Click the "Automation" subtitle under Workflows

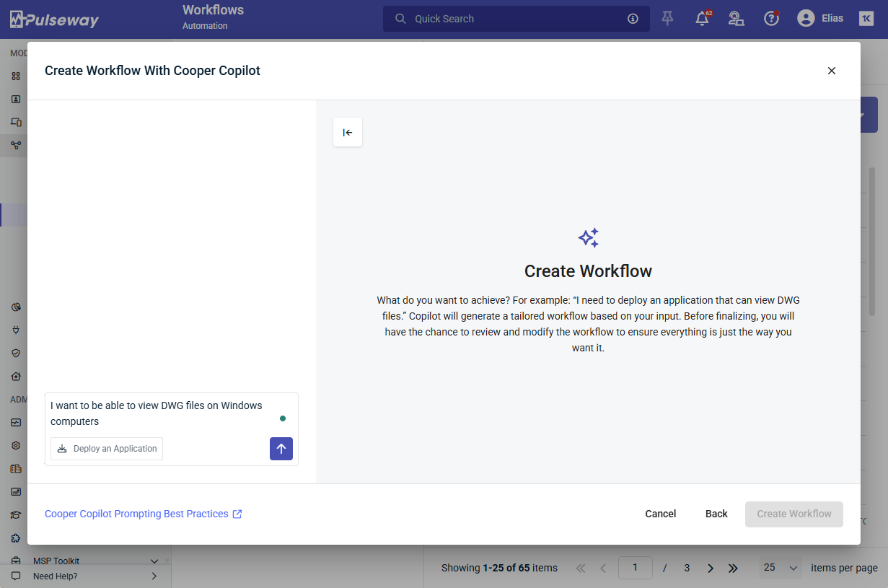[x=205, y=26]
